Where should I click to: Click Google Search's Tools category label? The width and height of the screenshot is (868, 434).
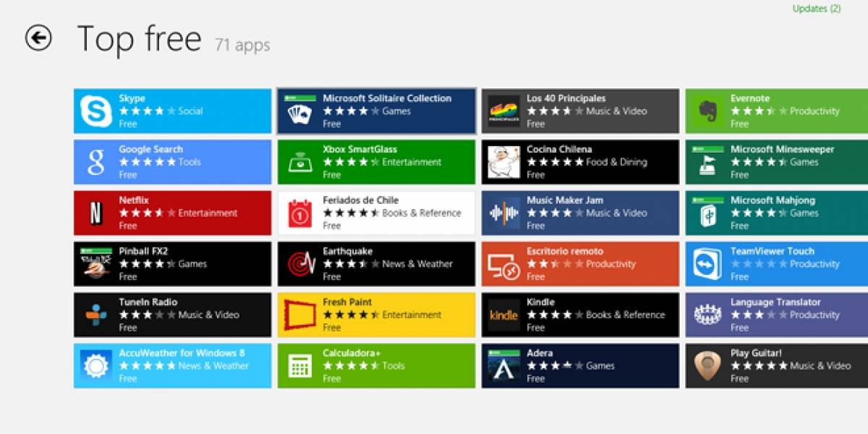(x=190, y=162)
